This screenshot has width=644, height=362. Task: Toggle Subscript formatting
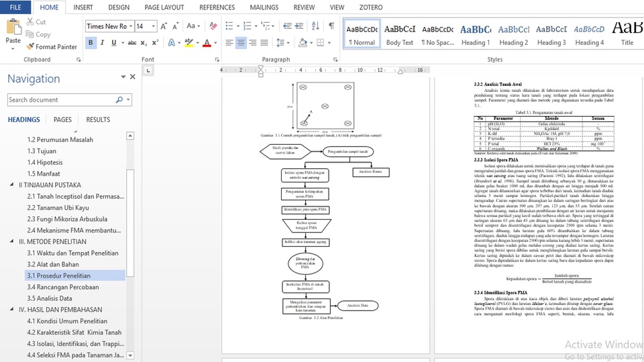click(144, 43)
